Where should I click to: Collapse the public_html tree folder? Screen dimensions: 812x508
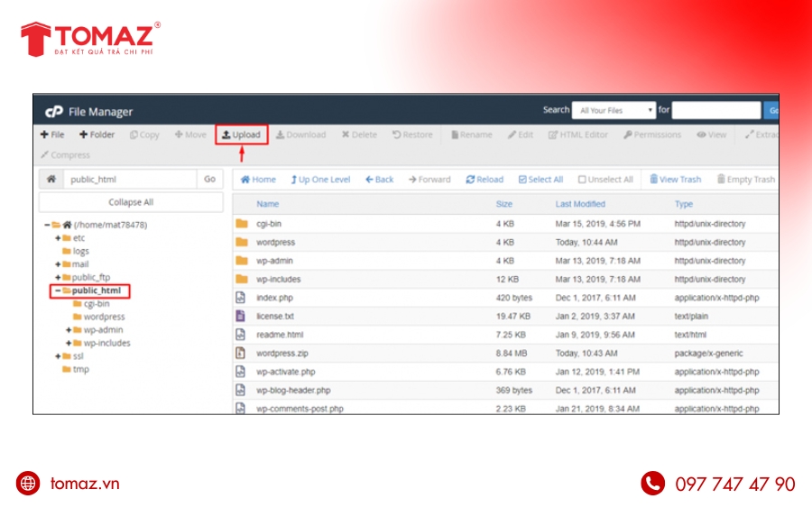coord(57,291)
